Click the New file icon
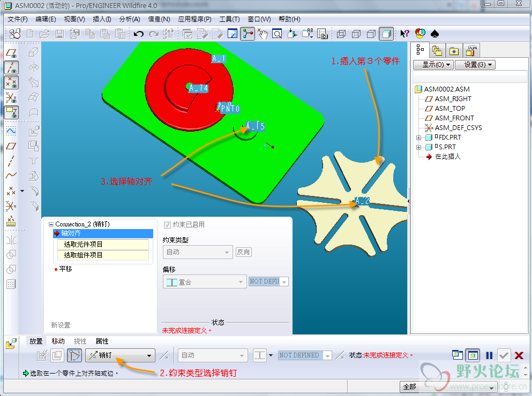Screen dimensions: 532x396 [x=30, y=34]
